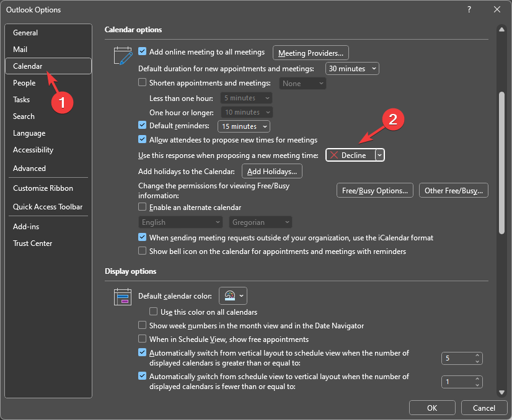The height and width of the screenshot is (420, 512).
Task: Confirm with the OK button
Action: pos(432,408)
